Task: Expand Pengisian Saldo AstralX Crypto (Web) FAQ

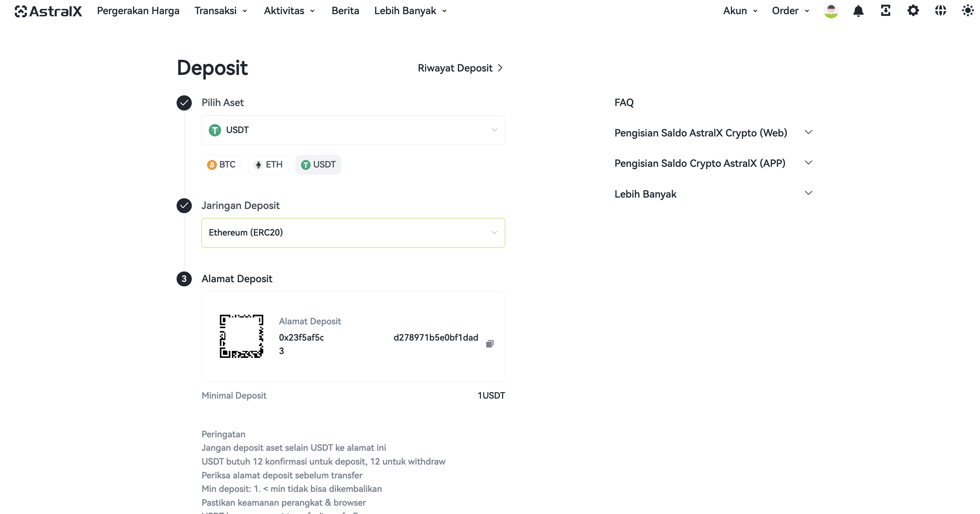Action: [713, 133]
